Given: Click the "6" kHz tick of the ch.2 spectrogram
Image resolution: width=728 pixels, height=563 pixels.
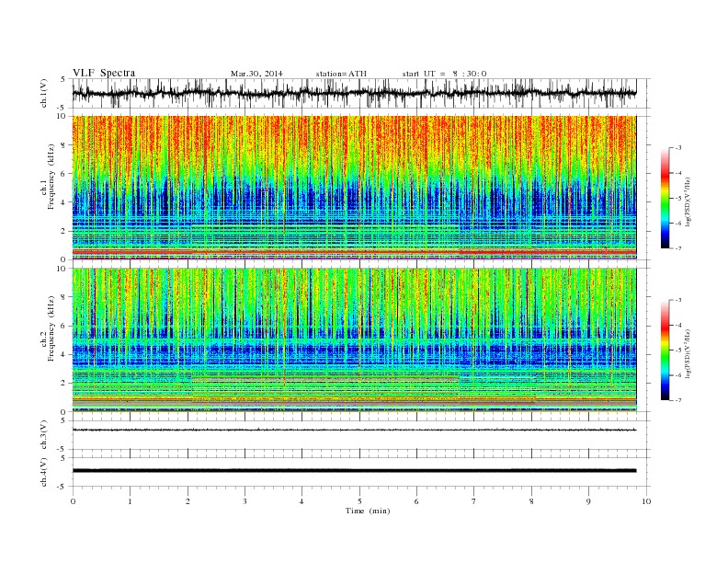Looking at the screenshot, I should 63,326.
